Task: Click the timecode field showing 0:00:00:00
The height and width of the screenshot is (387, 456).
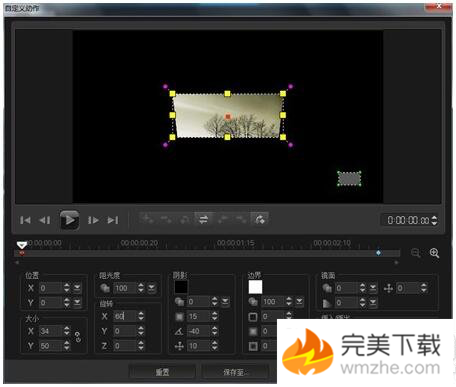Action: pyautogui.click(x=408, y=220)
